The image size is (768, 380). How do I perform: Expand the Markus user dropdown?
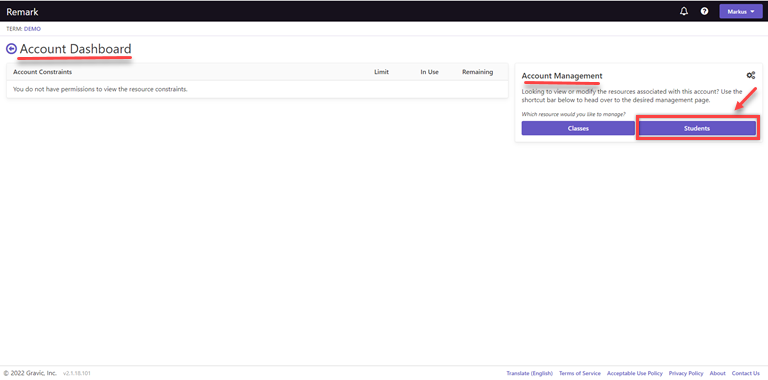click(741, 11)
